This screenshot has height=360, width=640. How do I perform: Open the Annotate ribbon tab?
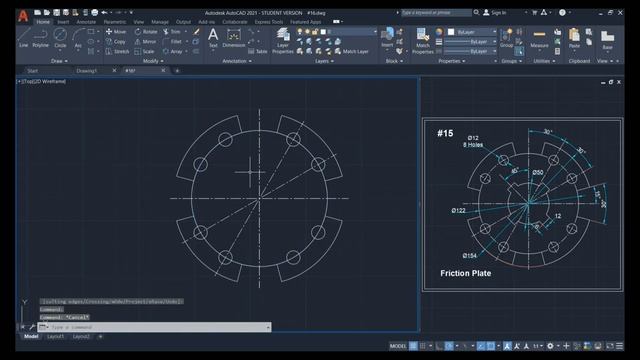point(86,22)
